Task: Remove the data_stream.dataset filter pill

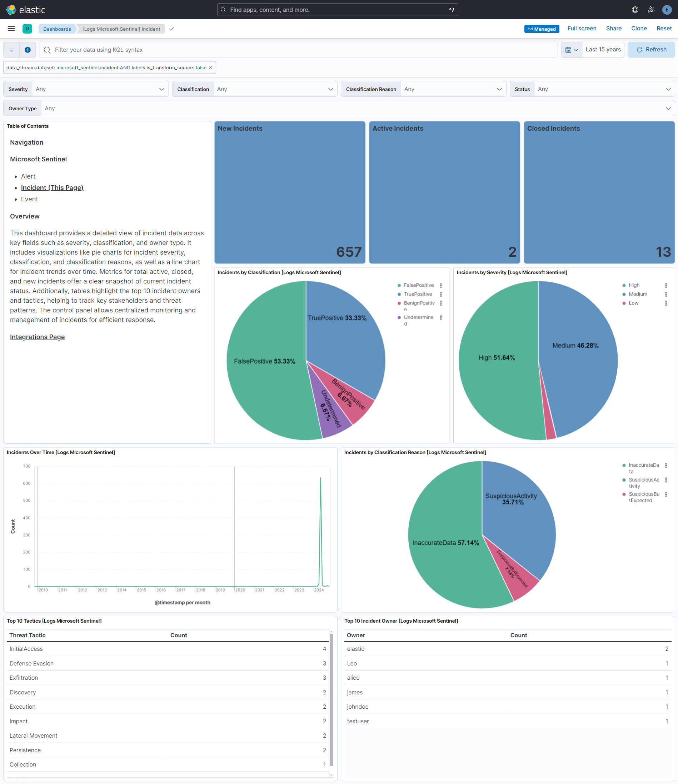Action: coord(211,67)
